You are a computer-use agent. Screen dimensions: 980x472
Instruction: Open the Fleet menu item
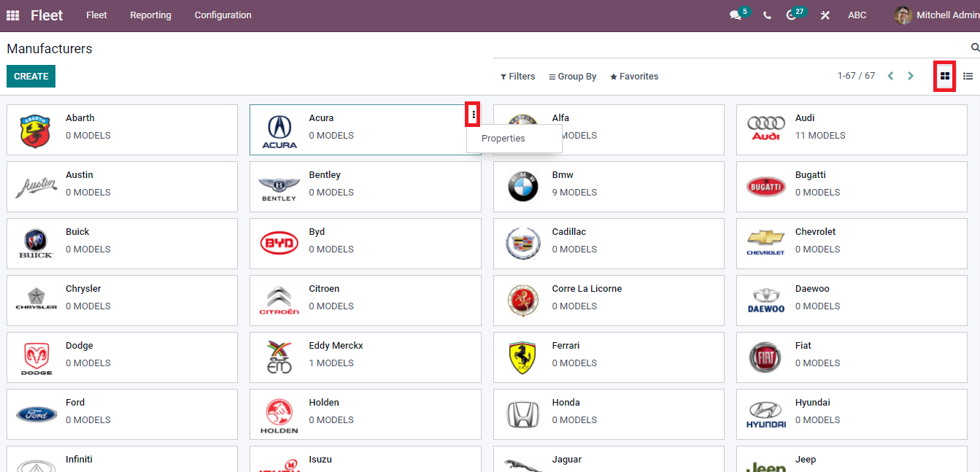pos(96,15)
